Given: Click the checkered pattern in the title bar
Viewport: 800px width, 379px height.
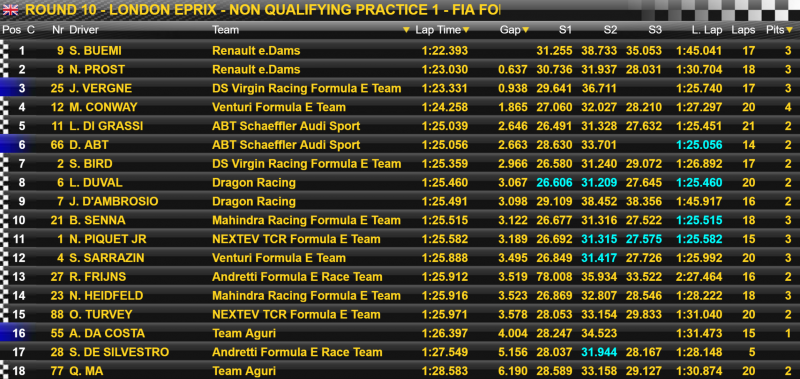Looking at the screenshot, I should (x=714, y=10).
